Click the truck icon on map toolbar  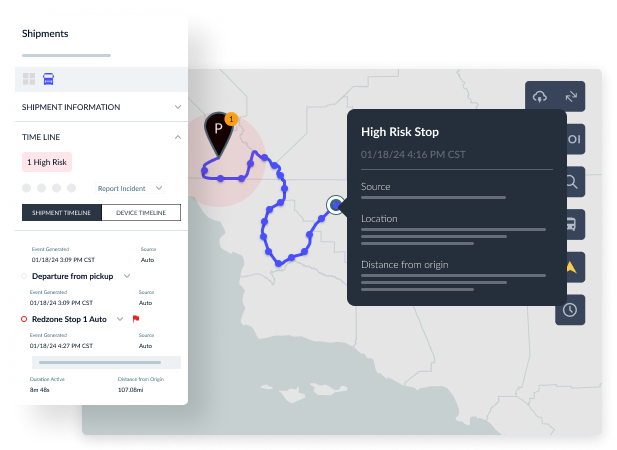click(570, 224)
